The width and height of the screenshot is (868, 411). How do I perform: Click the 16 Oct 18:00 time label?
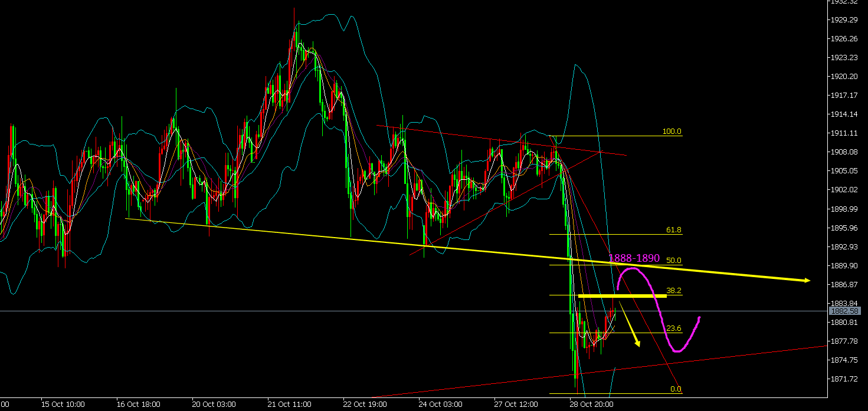coord(138,405)
